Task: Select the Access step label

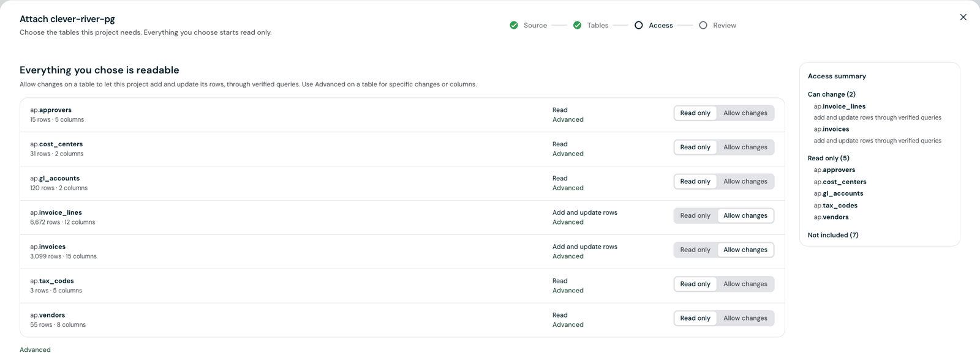Action: [x=661, y=25]
